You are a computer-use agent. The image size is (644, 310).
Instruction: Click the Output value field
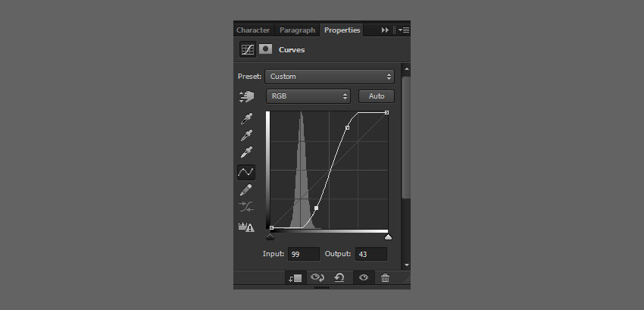371,254
